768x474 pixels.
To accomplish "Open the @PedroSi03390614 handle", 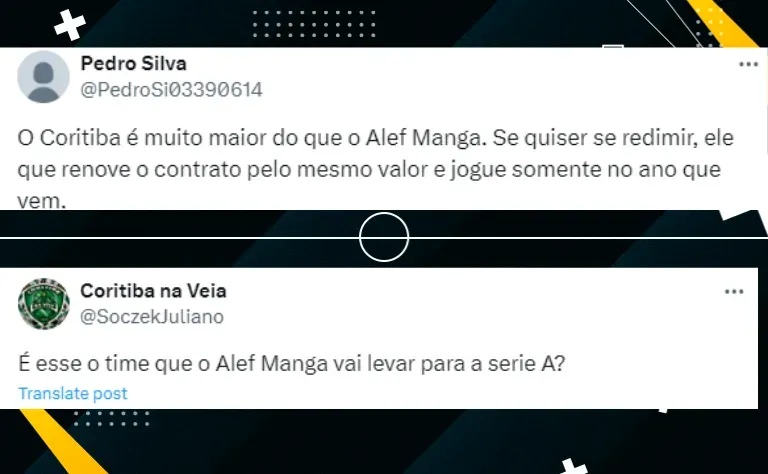I will point(171,90).
